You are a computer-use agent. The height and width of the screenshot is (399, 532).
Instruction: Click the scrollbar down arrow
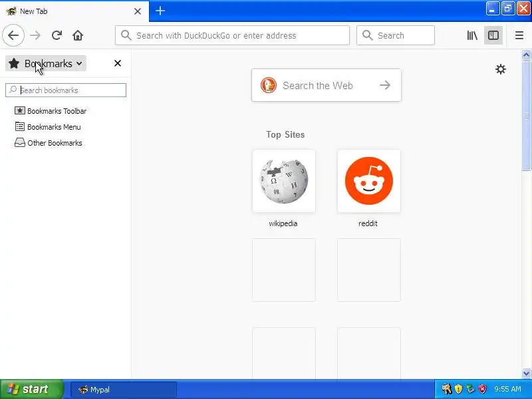click(x=526, y=374)
